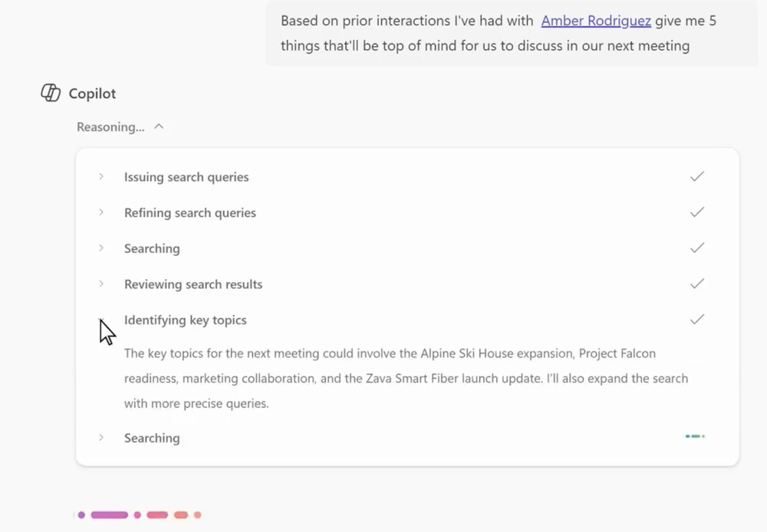Click the colorful loading progress indicator
This screenshot has height=532, width=767.
139,515
